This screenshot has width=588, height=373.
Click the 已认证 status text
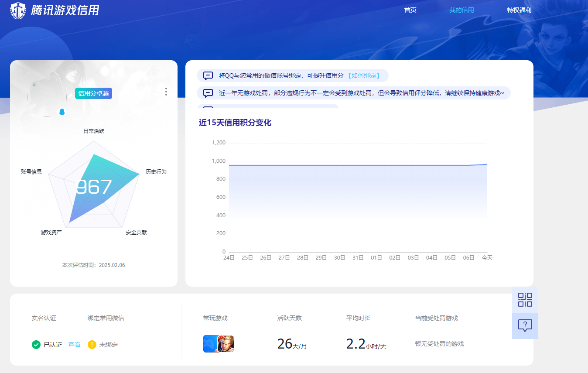53,345
